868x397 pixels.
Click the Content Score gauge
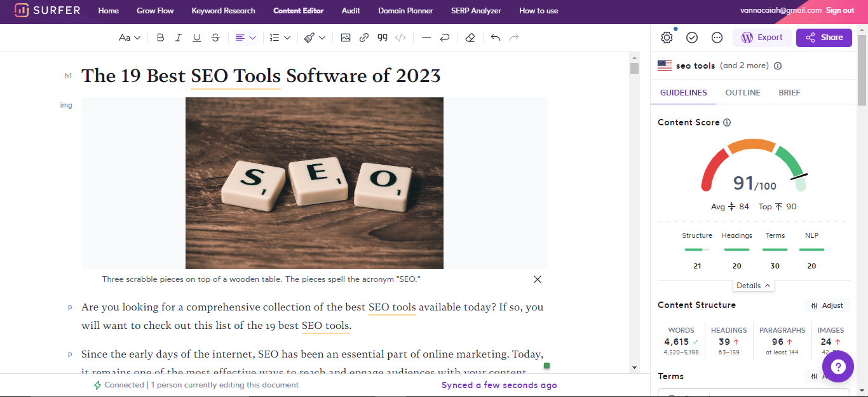(754, 165)
